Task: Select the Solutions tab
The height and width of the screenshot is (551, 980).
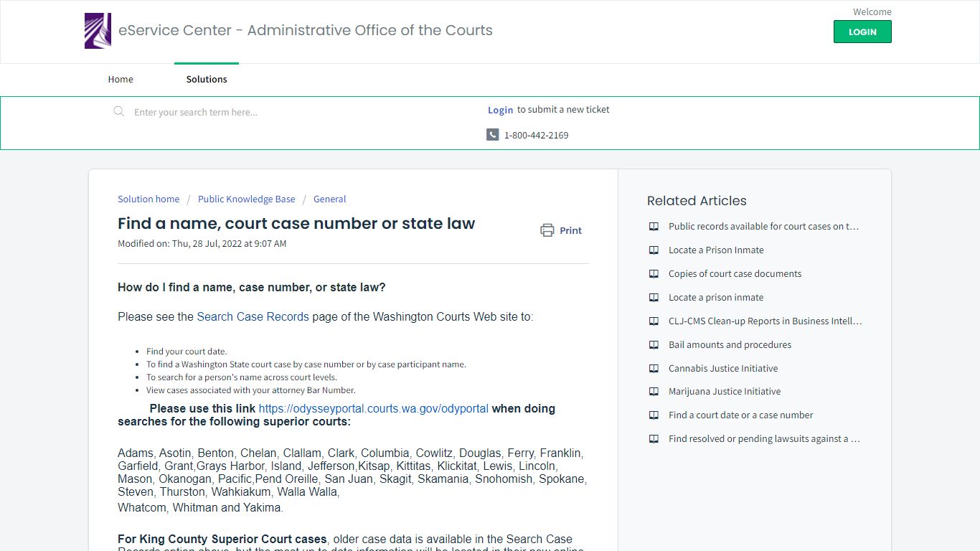Action: 207,79
